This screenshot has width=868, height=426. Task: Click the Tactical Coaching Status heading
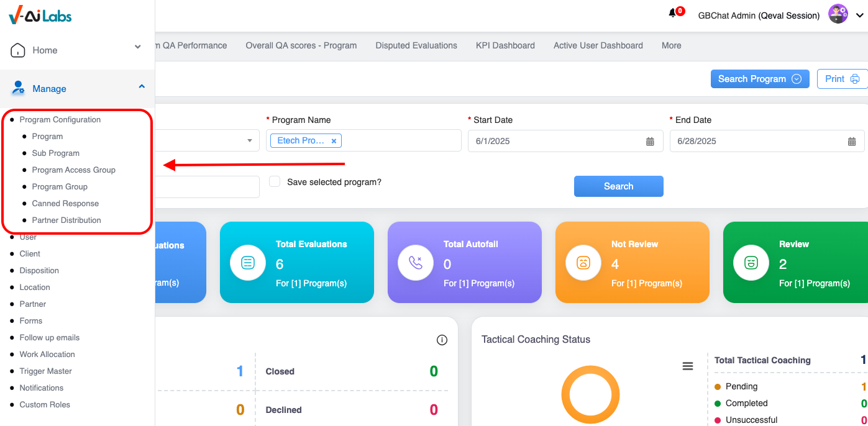coord(536,340)
